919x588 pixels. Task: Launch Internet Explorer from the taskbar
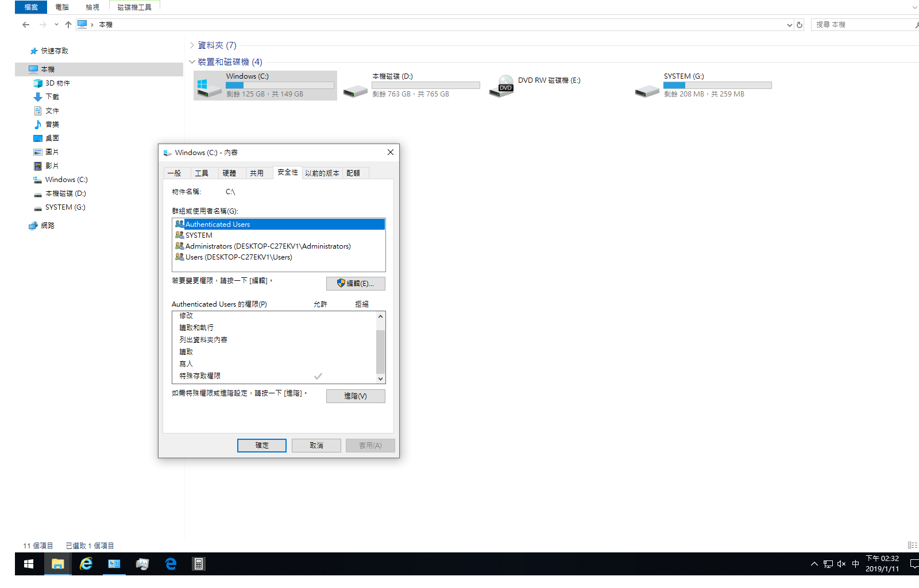(x=86, y=564)
